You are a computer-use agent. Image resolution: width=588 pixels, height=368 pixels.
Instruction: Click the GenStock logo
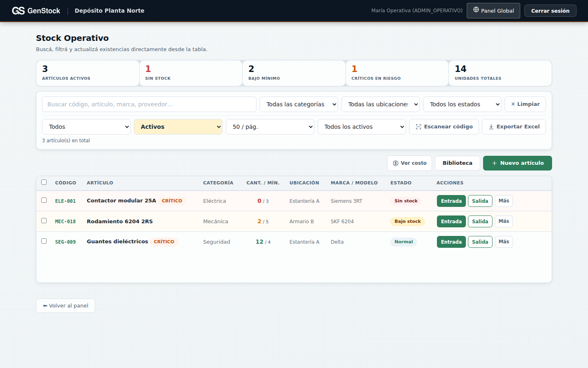point(36,11)
